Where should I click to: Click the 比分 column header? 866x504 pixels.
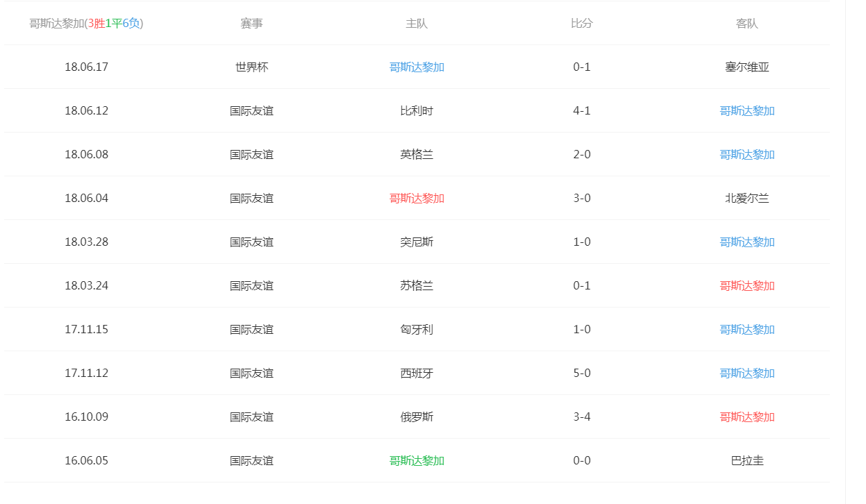(x=582, y=24)
